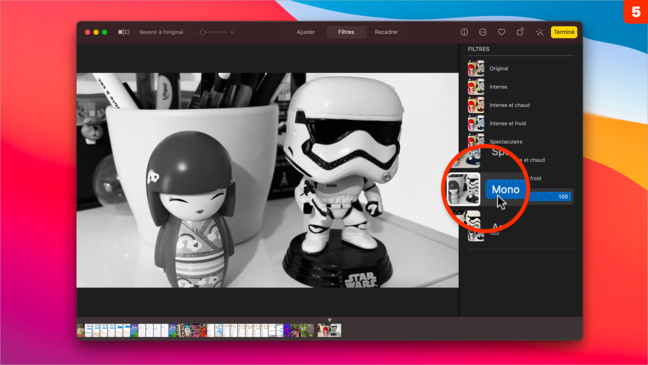648x365 pixels.
Task: Click the Intense filter label
Action: pyautogui.click(x=498, y=87)
